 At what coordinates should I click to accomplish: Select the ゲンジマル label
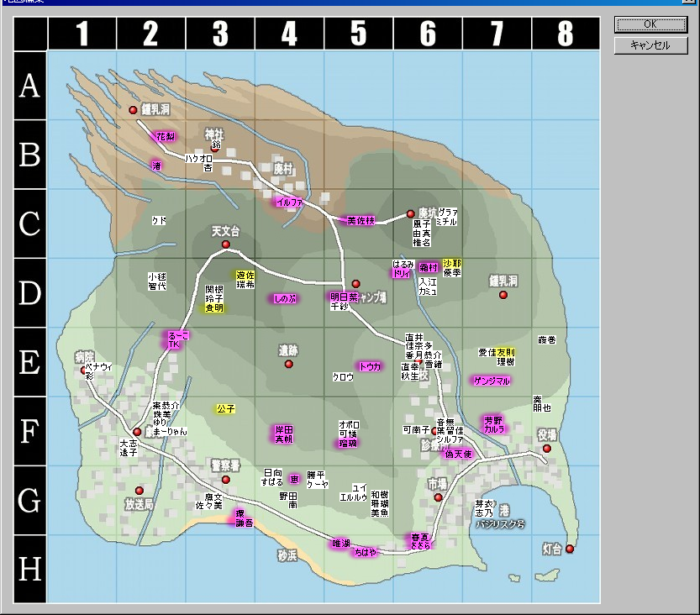tap(492, 381)
